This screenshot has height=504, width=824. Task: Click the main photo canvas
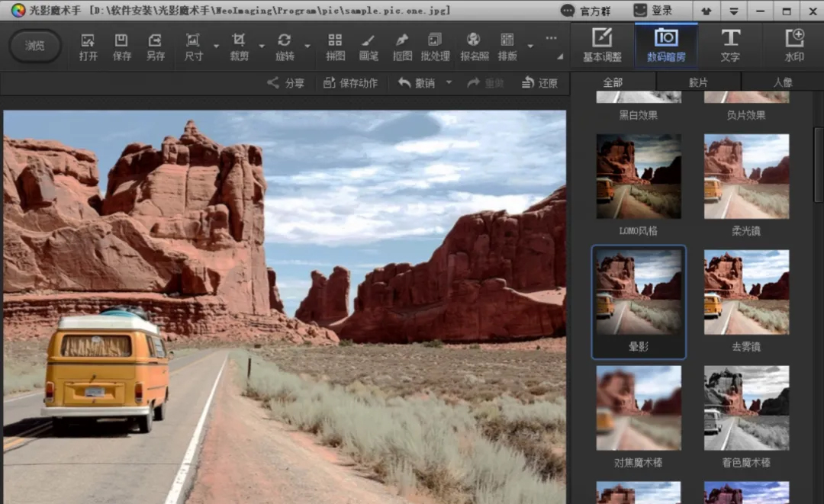coord(285,307)
